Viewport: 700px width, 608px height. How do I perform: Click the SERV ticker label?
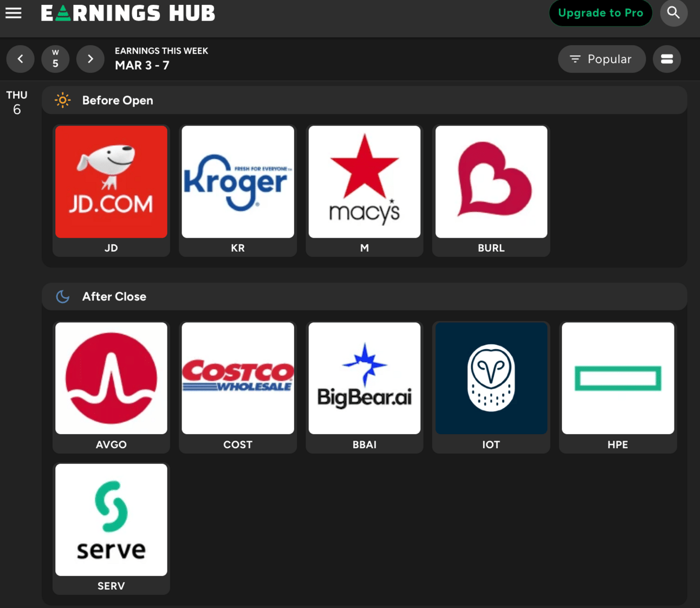coord(111,586)
